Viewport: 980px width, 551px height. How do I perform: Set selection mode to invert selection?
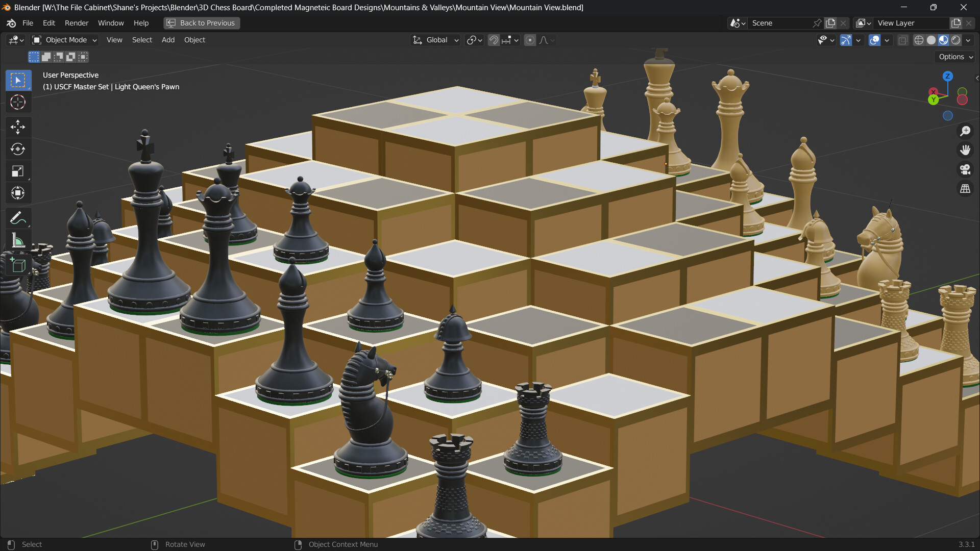[70, 57]
